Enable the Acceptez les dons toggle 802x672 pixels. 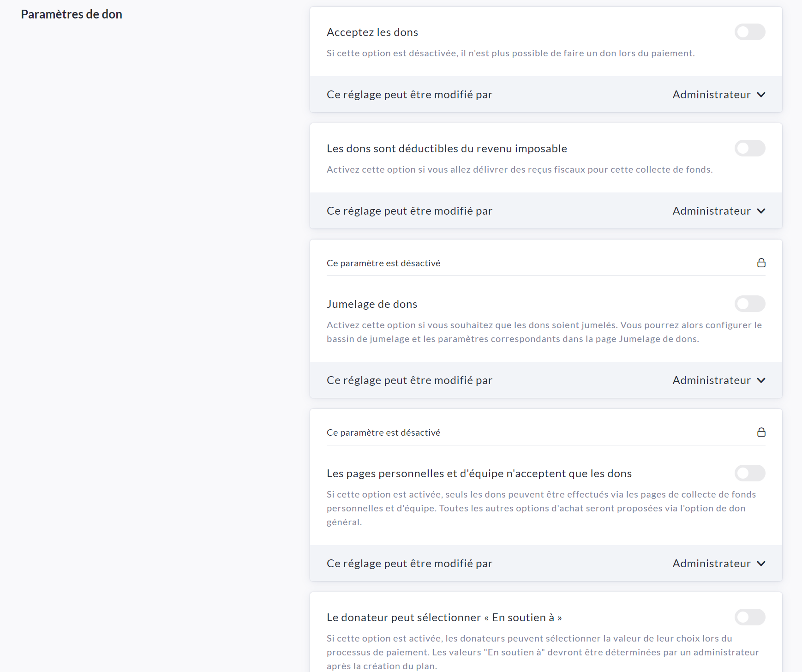point(749,32)
